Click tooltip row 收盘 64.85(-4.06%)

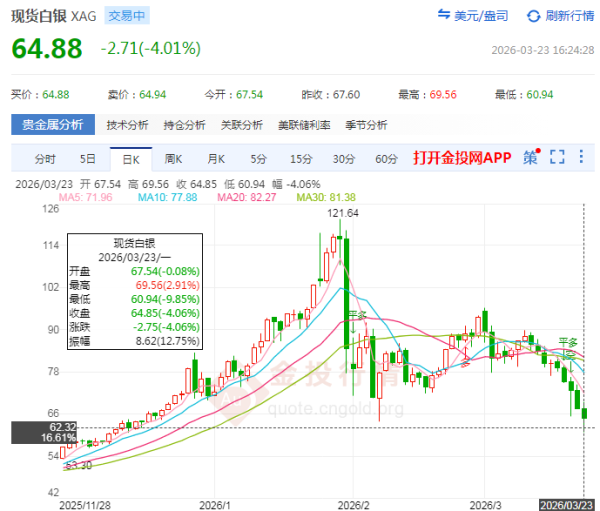pyautogui.click(x=135, y=313)
